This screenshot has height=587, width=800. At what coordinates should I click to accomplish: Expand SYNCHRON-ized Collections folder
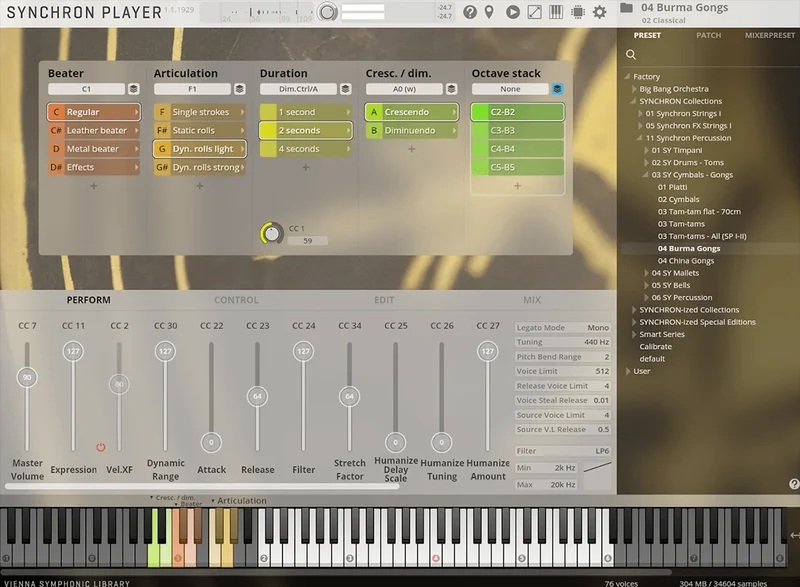point(634,310)
